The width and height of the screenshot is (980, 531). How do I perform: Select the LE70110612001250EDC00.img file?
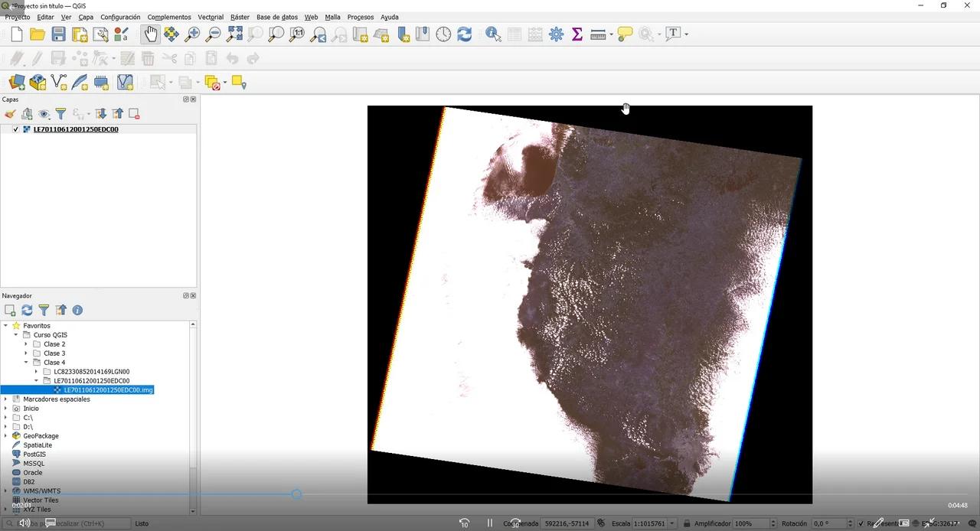tap(108, 390)
